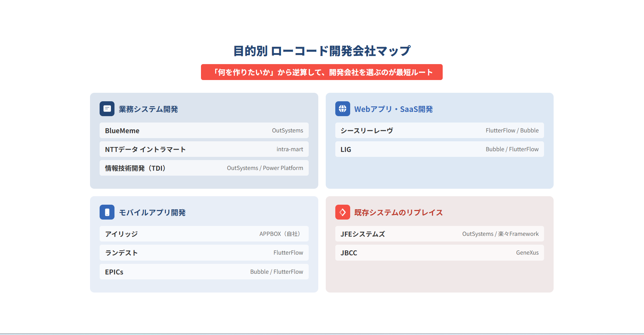This screenshot has height=335, width=644.
Task: Click the globe icon for Web apps
Action: 342,109
